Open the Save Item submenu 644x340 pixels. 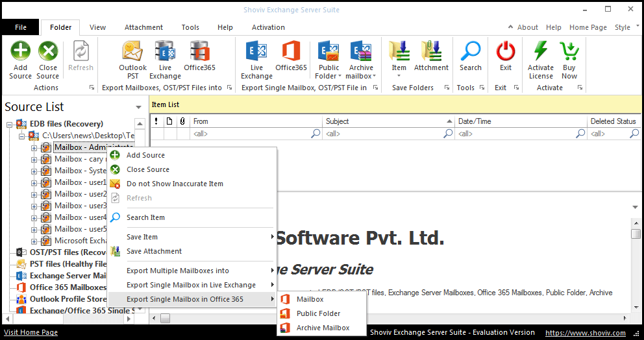192,237
